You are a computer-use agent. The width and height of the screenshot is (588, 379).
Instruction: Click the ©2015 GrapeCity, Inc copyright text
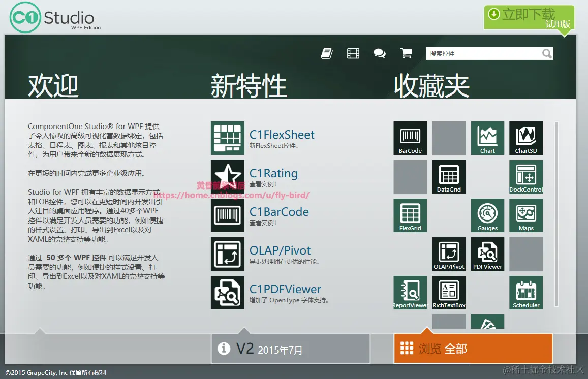tap(55, 372)
